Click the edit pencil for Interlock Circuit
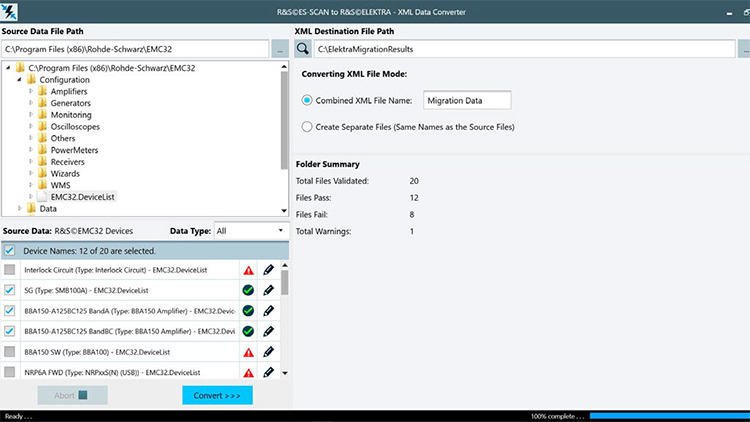 coord(268,270)
